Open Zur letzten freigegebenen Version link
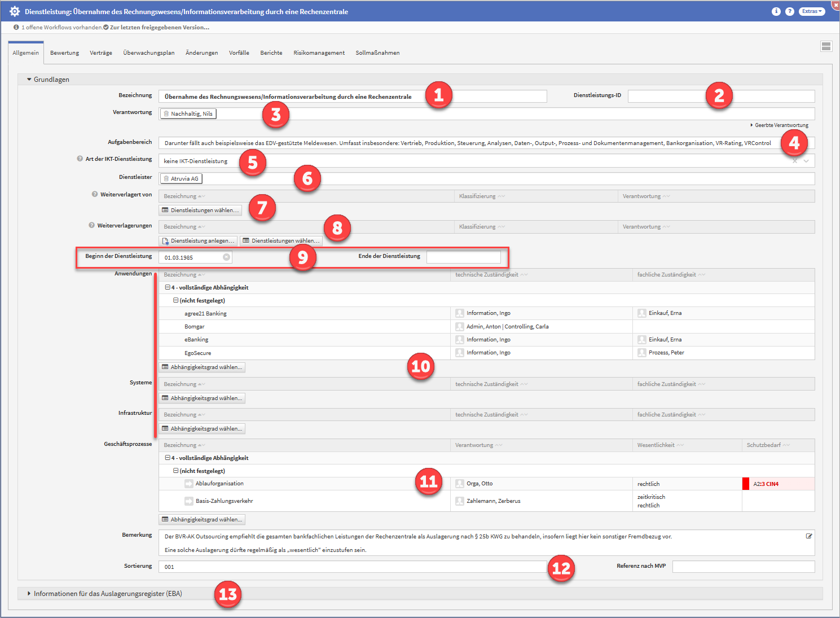 pos(159,27)
